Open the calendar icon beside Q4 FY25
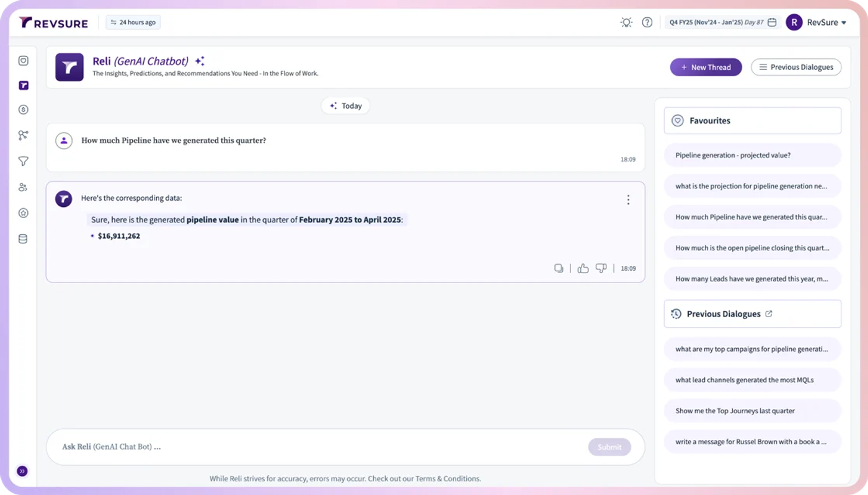This screenshot has height=495, width=868. click(772, 22)
